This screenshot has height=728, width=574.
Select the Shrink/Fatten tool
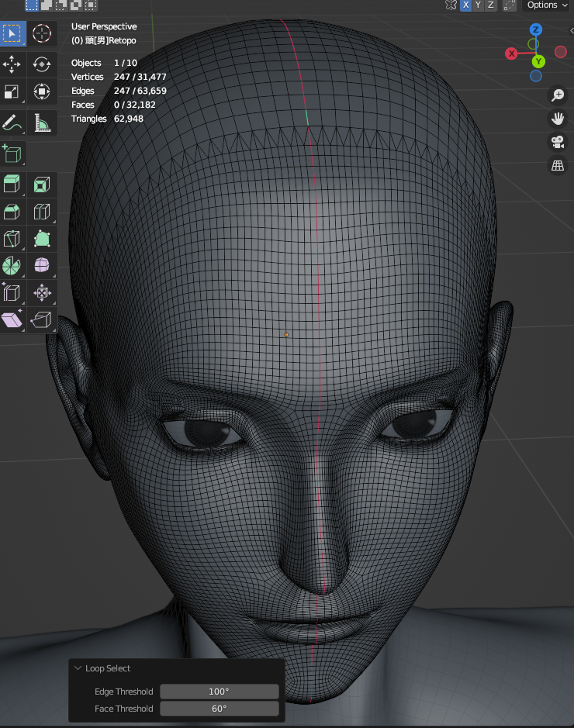coord(42,292)
